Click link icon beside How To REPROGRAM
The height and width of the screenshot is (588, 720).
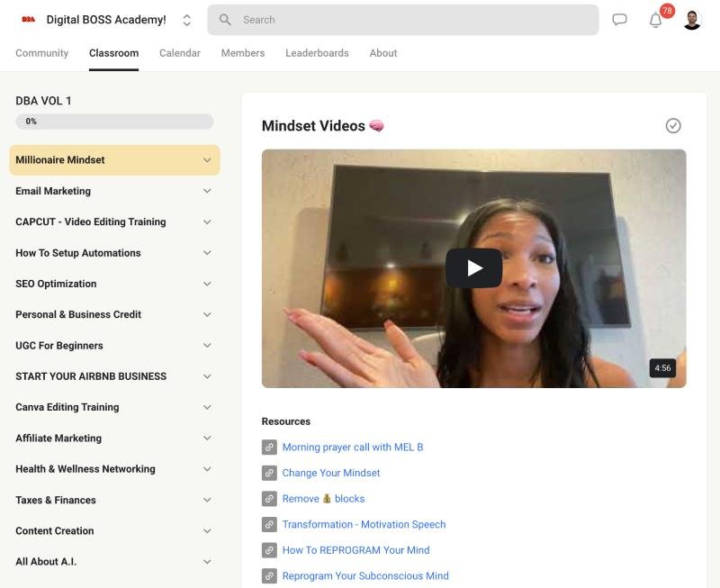pyautogui.click(x=269, y=550)
